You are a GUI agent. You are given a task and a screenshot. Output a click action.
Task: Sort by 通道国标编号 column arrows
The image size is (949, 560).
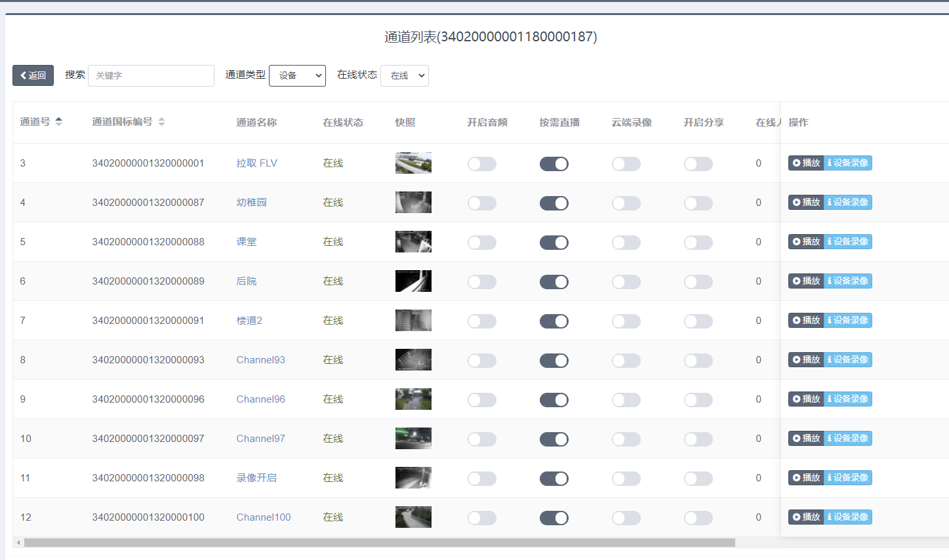[161, 122]
